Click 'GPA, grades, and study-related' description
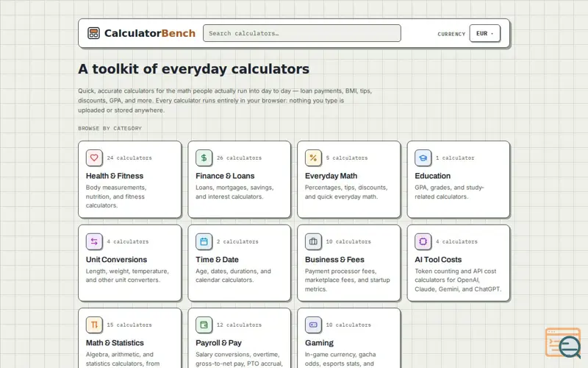588x368 pixels. point(449,192)
